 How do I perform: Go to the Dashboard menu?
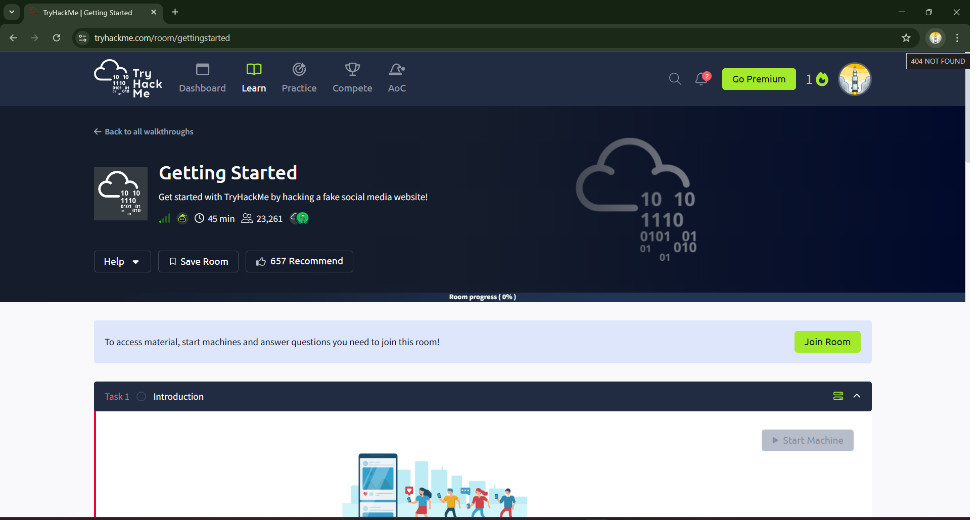[202, 79]
